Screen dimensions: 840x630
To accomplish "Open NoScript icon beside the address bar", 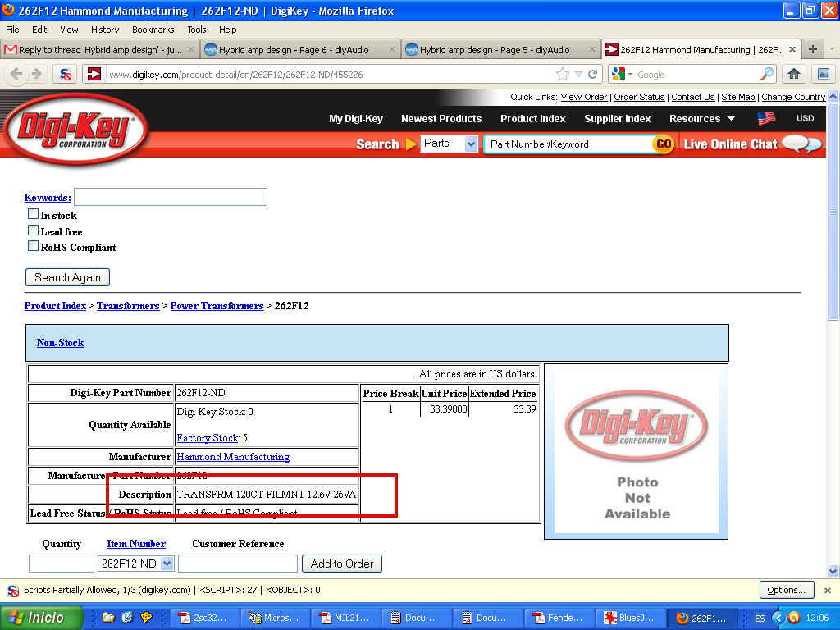I will pyautogui.click(x=66, y=74).
